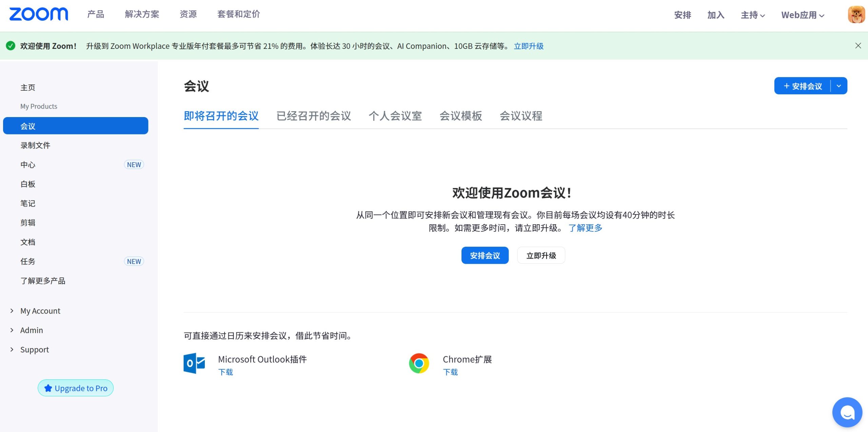Open 了解更多产品 in the sidebar
868x432 pixels.
[43, 281]
